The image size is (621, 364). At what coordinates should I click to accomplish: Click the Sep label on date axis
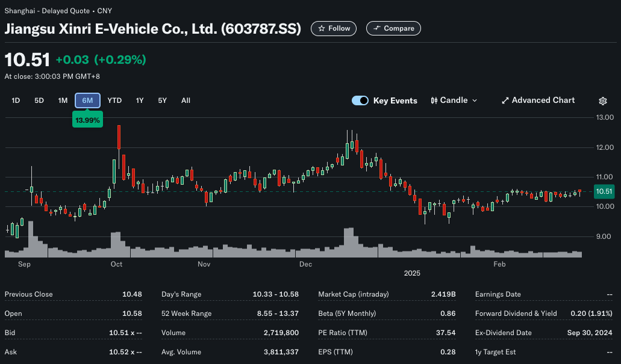[x=24, y=264]
